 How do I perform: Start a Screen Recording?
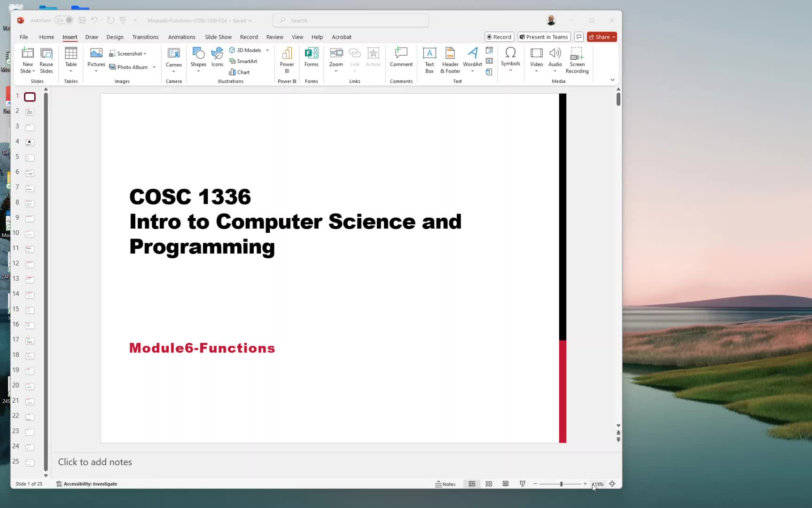point(577,60)
